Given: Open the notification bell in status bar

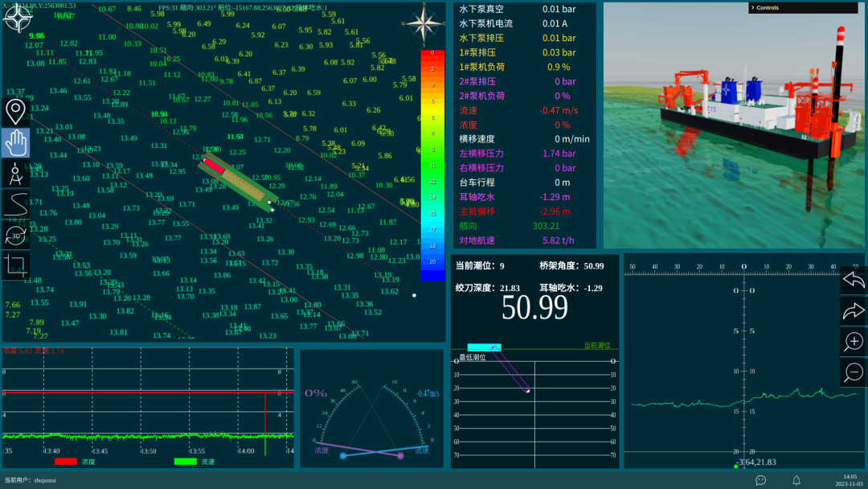Looking at the screenshot, I should [x=796, y=480].
